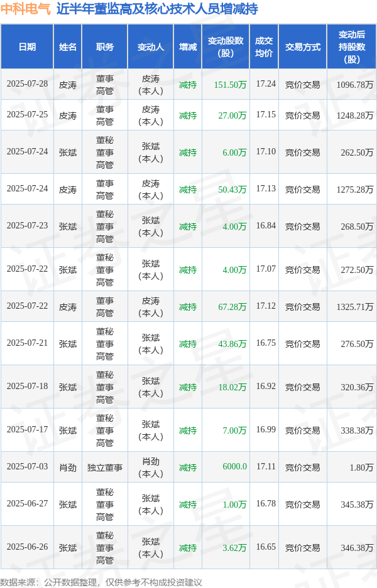Select the 变动后持股数 column header
Image resolution: width=377 pixels, height=588 pixels.
click(352, 47)
